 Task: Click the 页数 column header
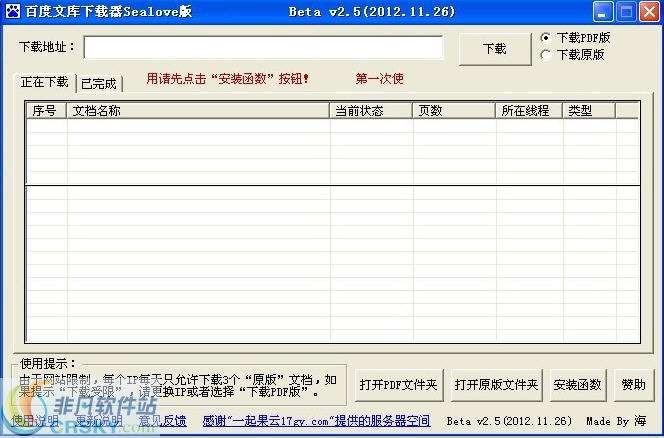[454, 111]
